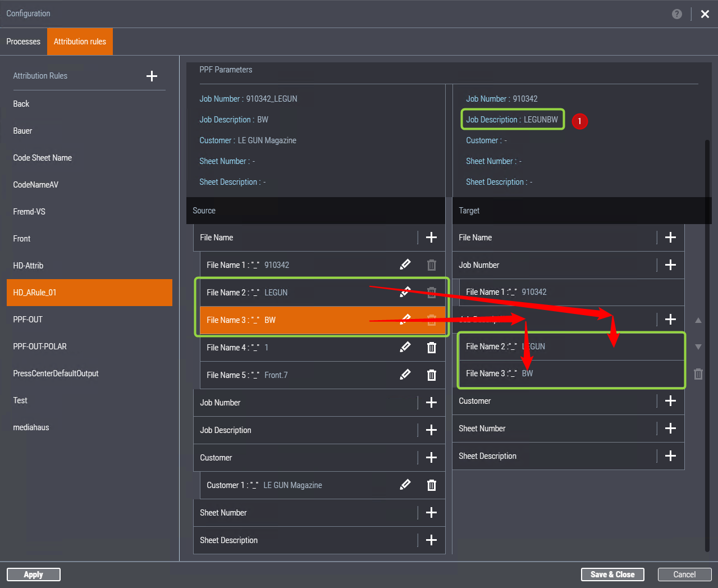Delete File Name 4 source entry
718x588 pixels.
431,348
